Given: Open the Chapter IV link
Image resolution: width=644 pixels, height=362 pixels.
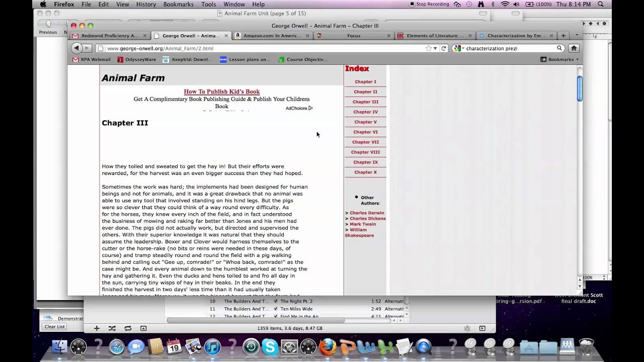Looking at the screenshot, I should tap(365, 112).
